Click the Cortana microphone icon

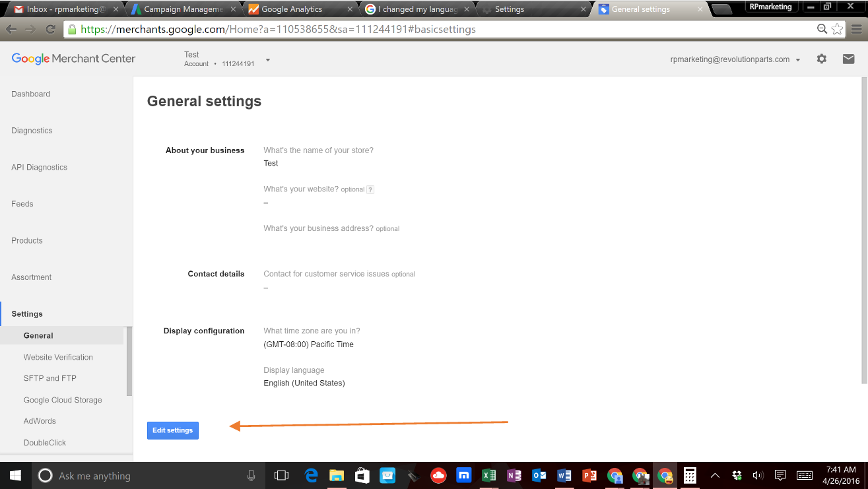(x=251, y=475)
